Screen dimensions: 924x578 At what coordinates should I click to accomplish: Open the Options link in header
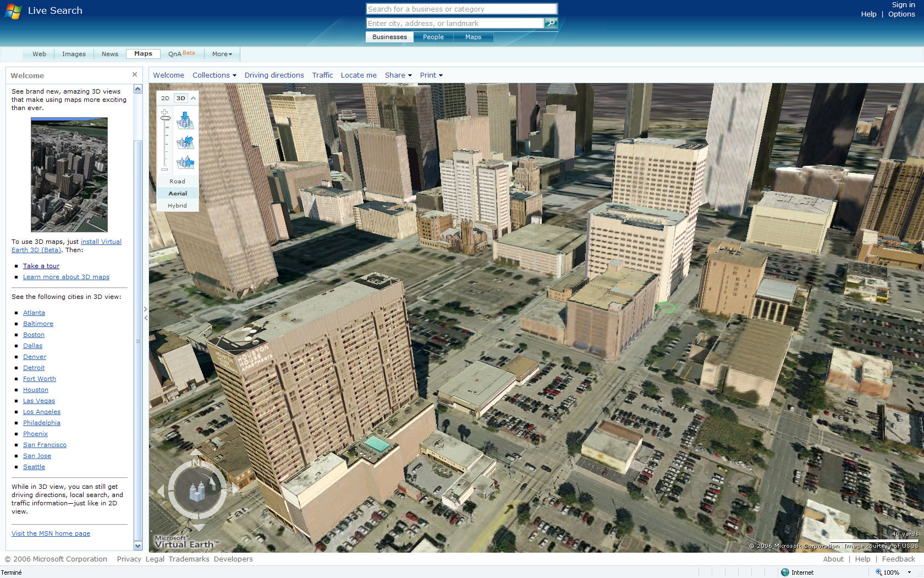901,14
